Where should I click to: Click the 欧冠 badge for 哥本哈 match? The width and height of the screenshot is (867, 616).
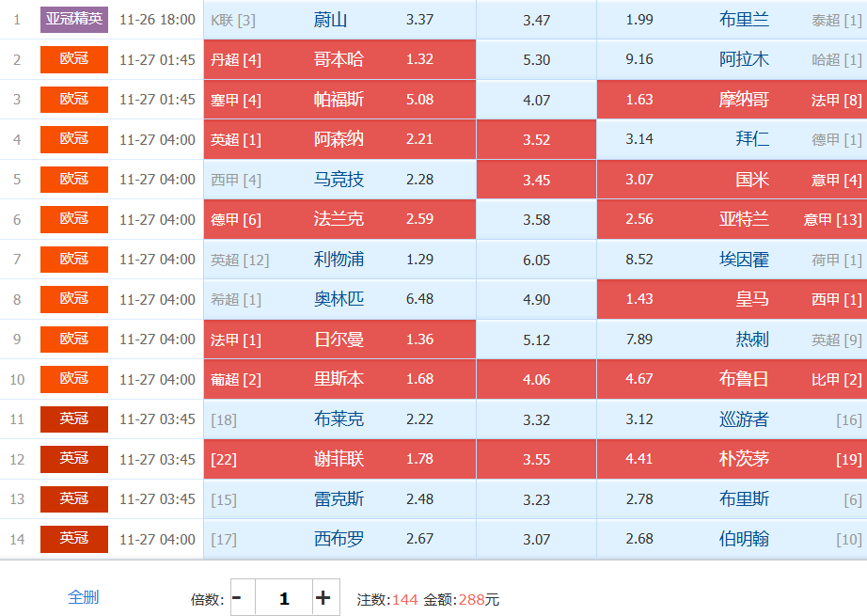coord(74,59)
